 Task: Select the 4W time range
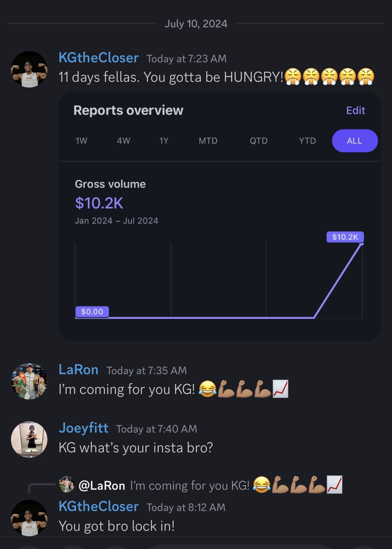point(124,141)
